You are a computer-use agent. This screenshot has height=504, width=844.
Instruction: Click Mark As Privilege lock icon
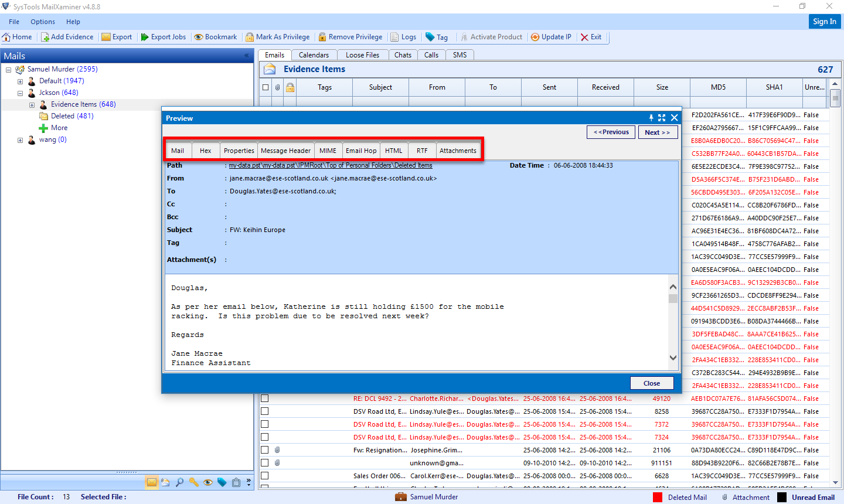[250, 37]
